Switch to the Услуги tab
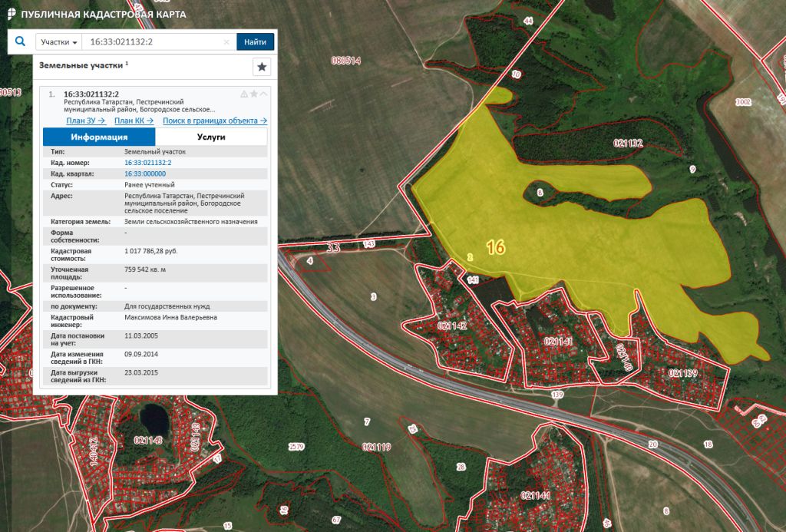 tap(211, 137)
